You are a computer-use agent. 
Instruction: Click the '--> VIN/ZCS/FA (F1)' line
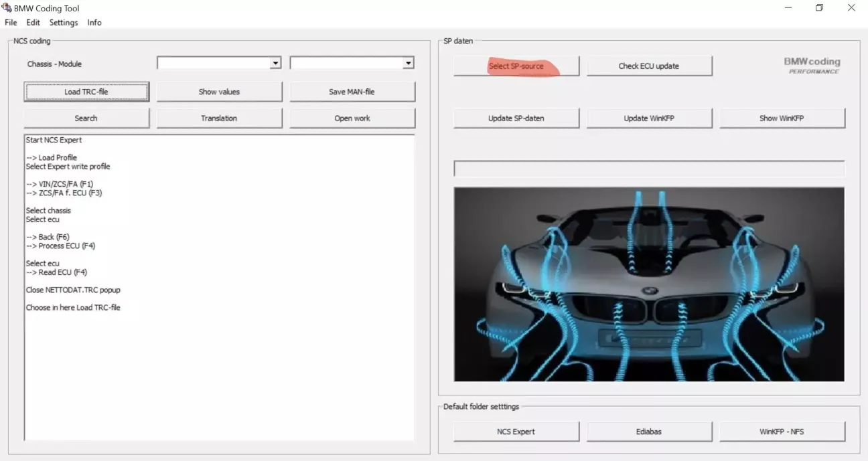click(x=60, y=184)
